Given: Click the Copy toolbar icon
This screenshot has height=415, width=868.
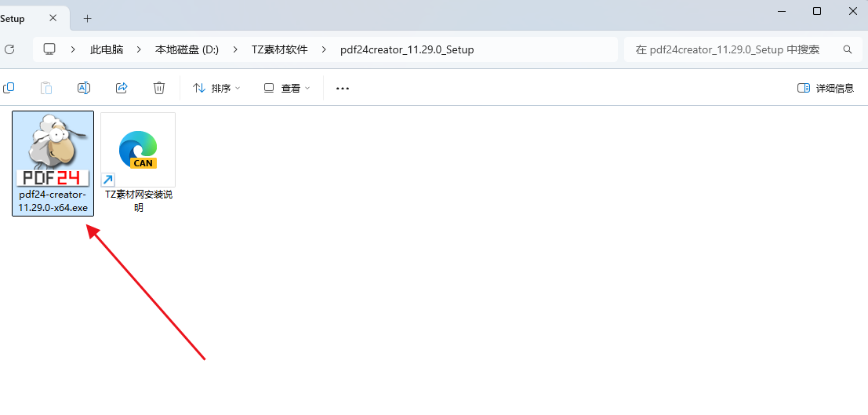Looking at the screenshot, I should [9, 88].
